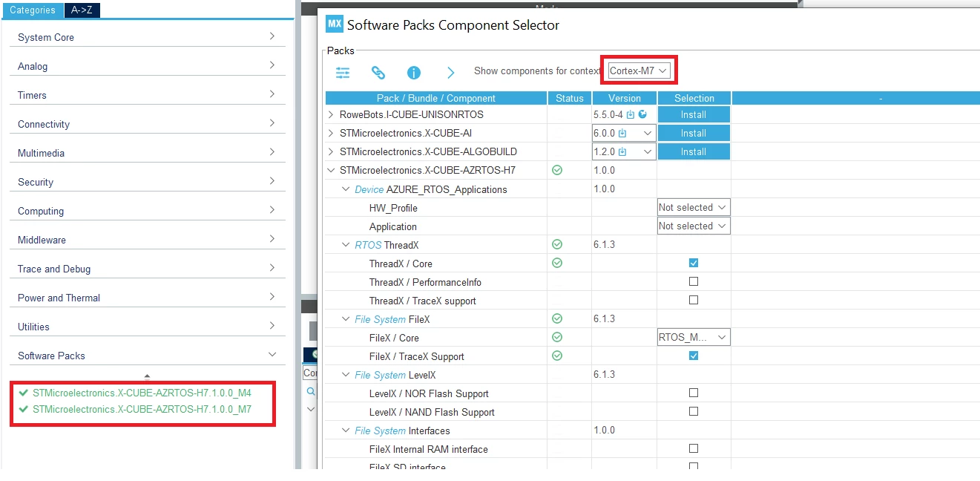980x481 pixels.
Task: Click the green status icon for RTOS ThreadX
Action: (557, 244)
